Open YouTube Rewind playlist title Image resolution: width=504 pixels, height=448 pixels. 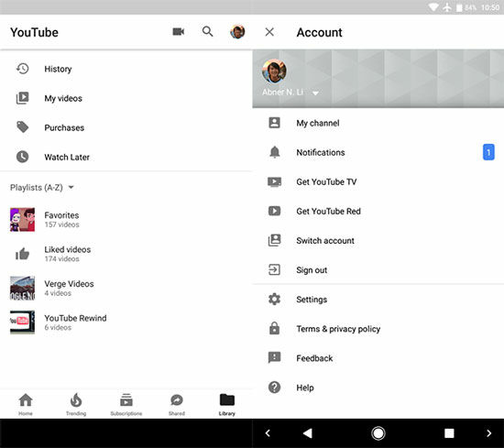pyautogui.click(x=75, y=318)
